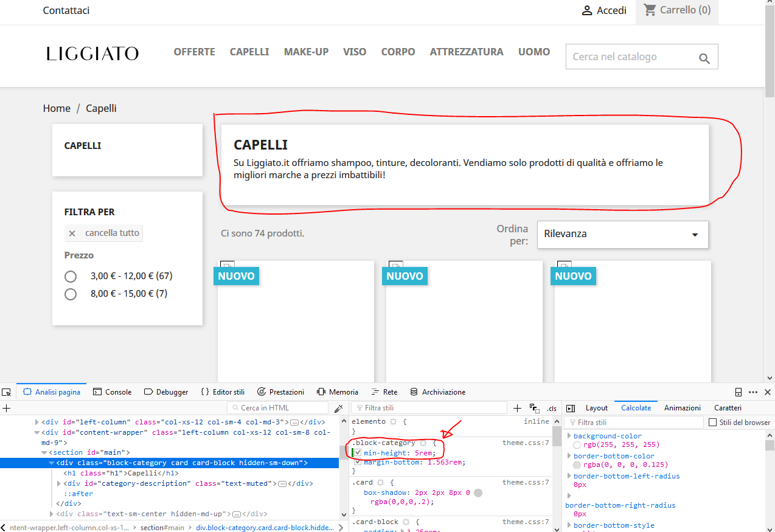This screenshot has height=532, width=775.
Task: Expand ellipsis badge in category-description div
Action: tap(282, 483)
